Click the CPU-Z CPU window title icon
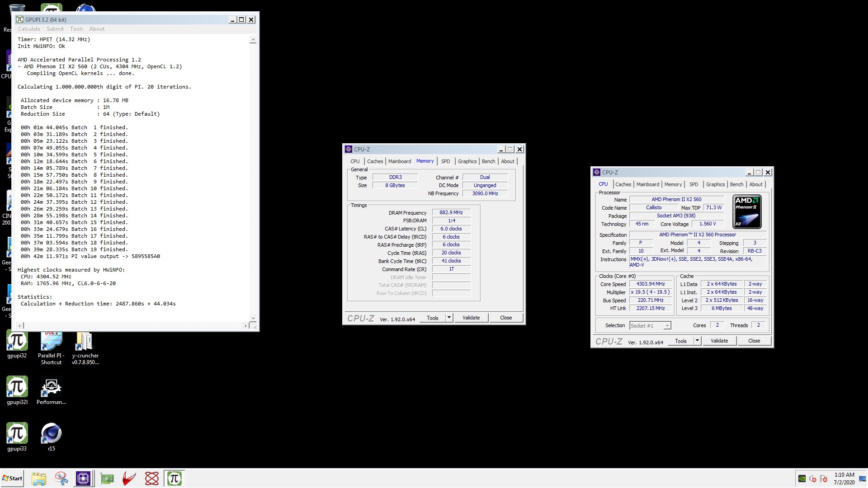868x488 pixels. click(x=597, y=172)
